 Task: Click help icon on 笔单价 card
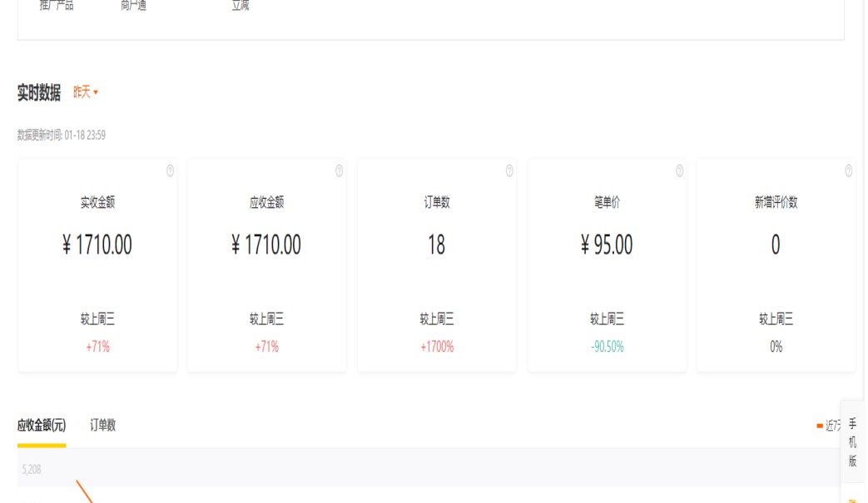click(680, 171)
